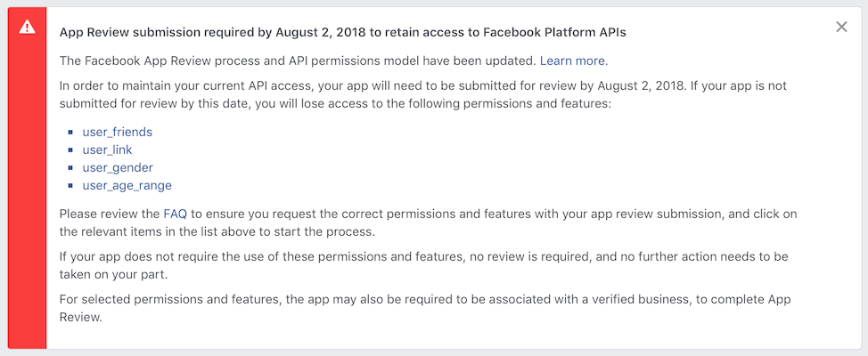
Task: Open the Learn more link
Action: 574,61
